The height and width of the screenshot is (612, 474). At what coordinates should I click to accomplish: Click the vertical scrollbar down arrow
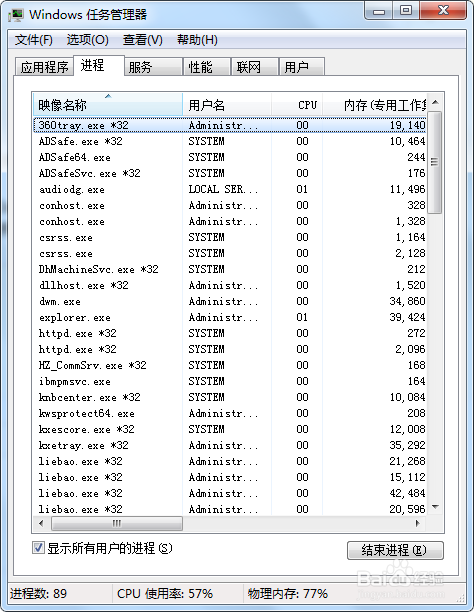click(436, 507)
